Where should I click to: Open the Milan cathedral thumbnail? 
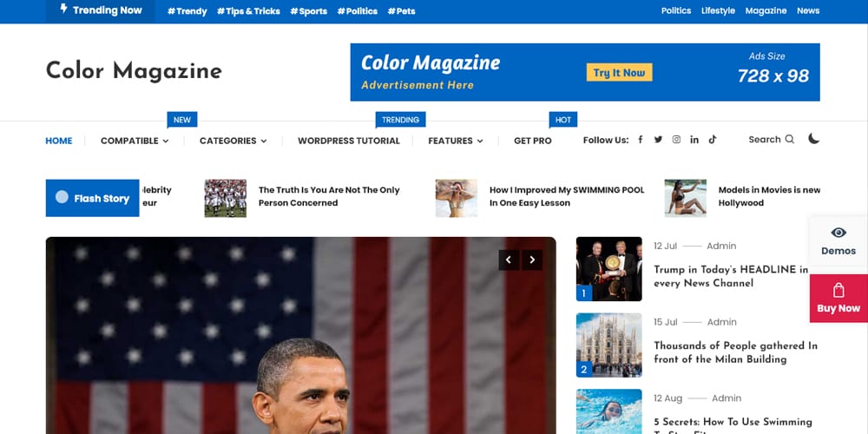point(609,345)
